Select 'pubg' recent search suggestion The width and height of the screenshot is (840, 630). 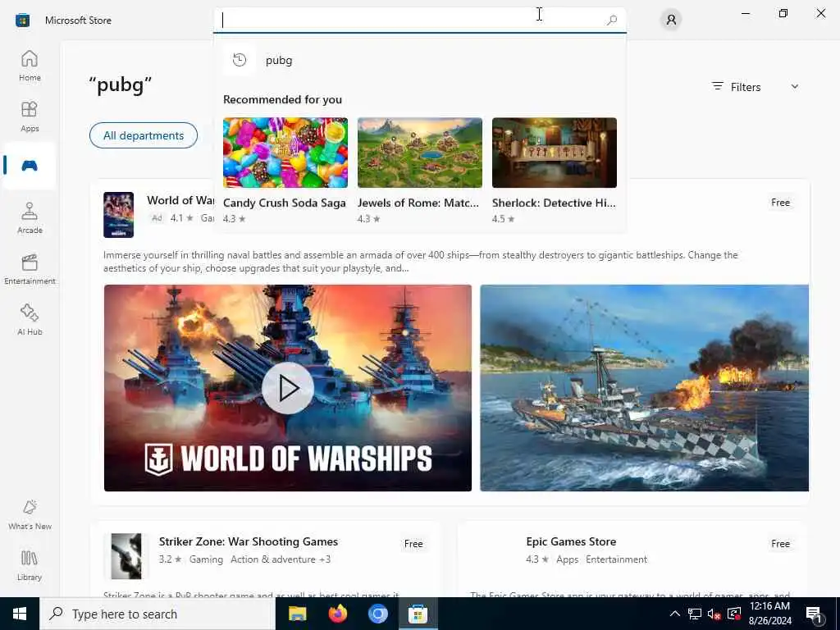[x=419, y=60]
